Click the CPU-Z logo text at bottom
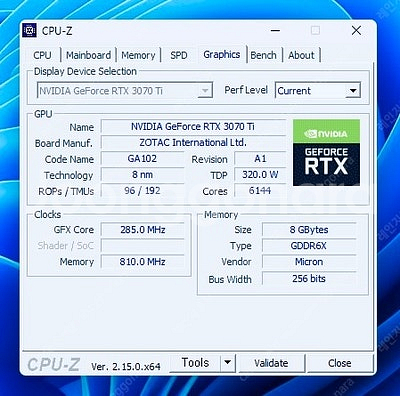This screenshot has width=400, height=396. coord(54,364)
